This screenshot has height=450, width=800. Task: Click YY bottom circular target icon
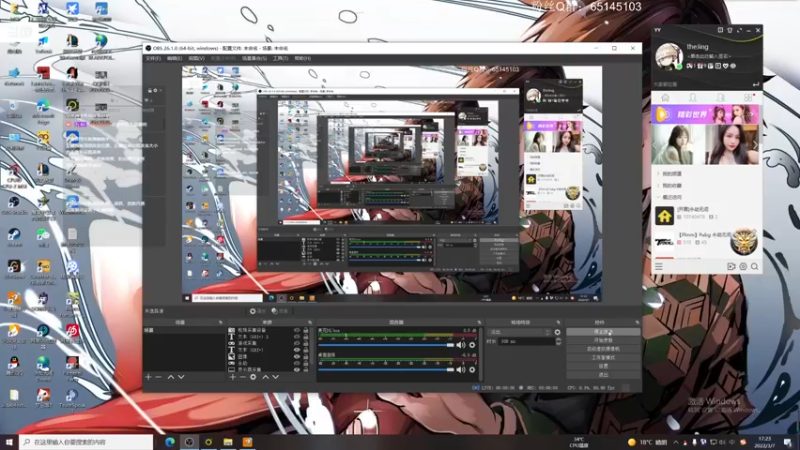[x=743, y=266]
